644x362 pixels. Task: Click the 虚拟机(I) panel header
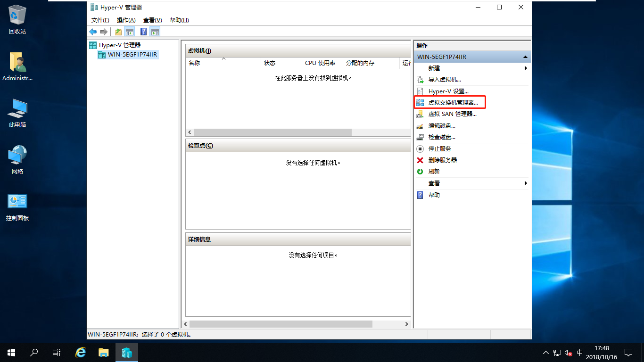click(x=298, y=51)
